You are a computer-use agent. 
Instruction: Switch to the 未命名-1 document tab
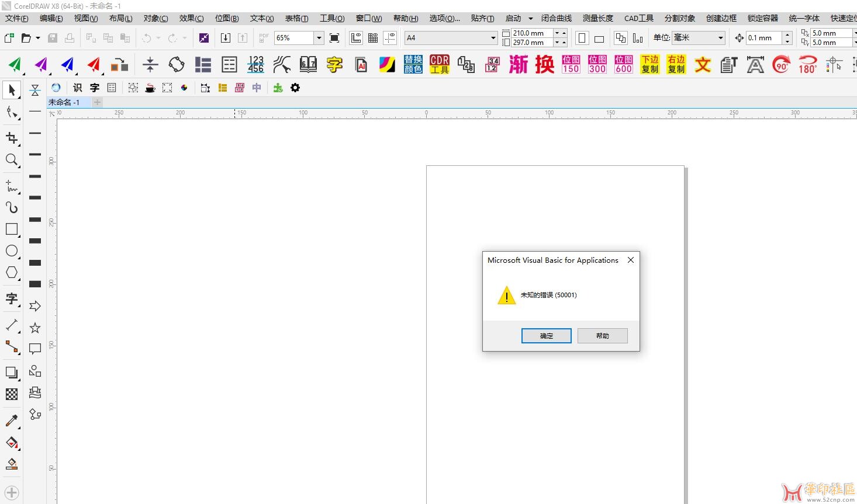coord(69,102)
